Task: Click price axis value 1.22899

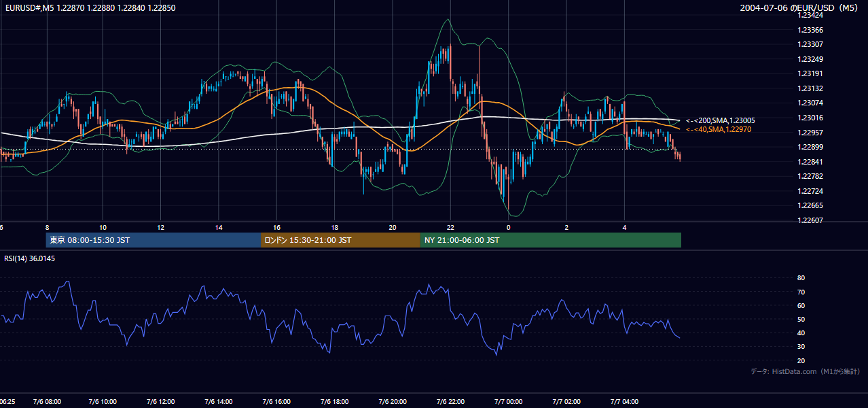Action: pyautogui.click(x=810, y=147)
